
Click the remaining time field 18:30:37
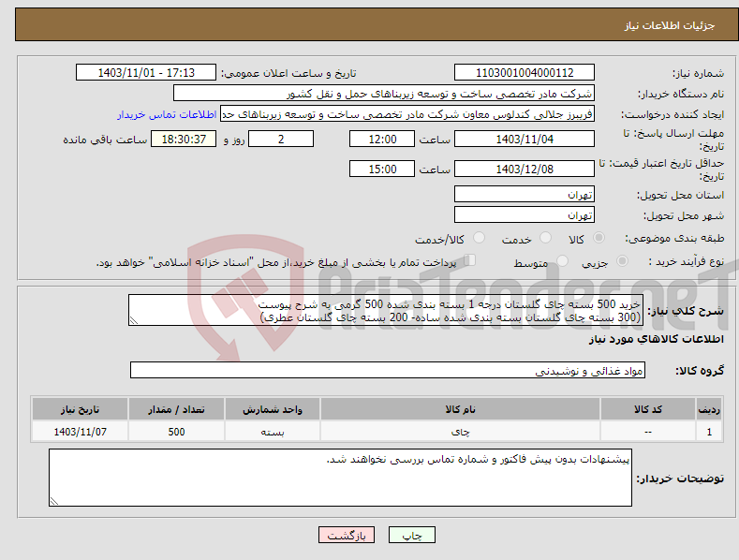(184, 139)
